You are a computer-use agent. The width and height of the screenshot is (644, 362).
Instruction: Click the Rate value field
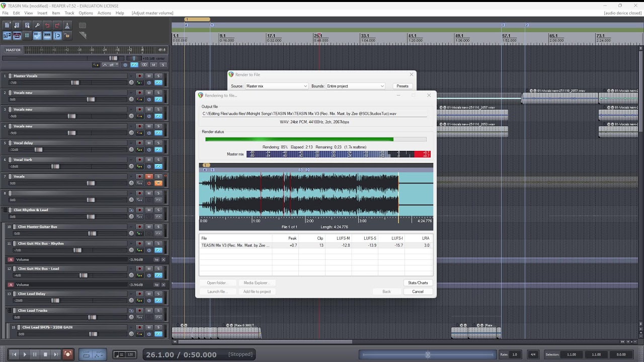(x=515, y=354)
